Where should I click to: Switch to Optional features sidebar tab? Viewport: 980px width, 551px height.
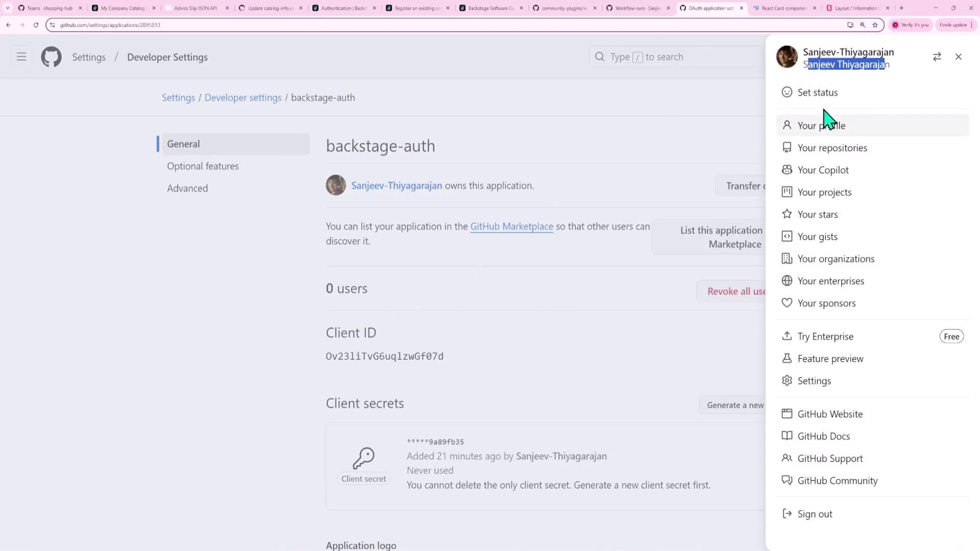click(x=203, y=166)
